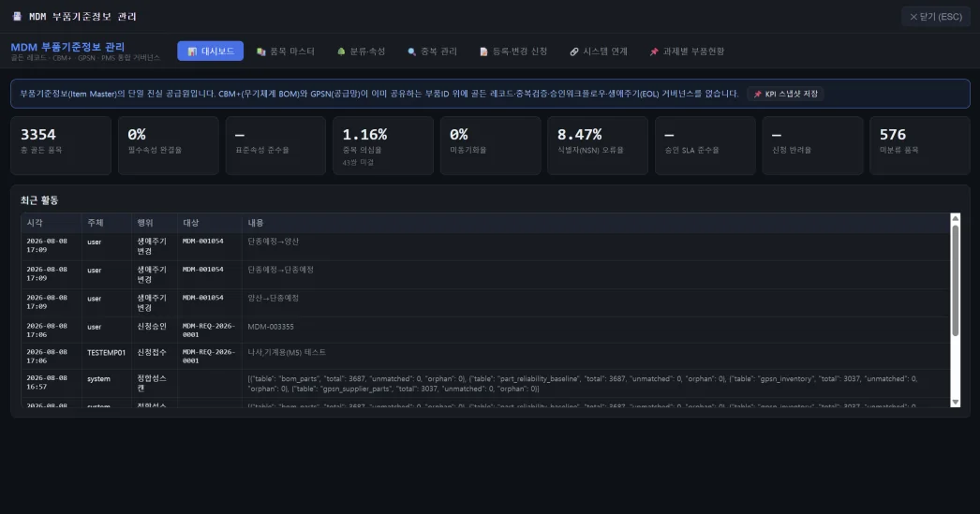Click the 승인 SLA 준수율 card
Screen dimensions: 980x514
705,145
